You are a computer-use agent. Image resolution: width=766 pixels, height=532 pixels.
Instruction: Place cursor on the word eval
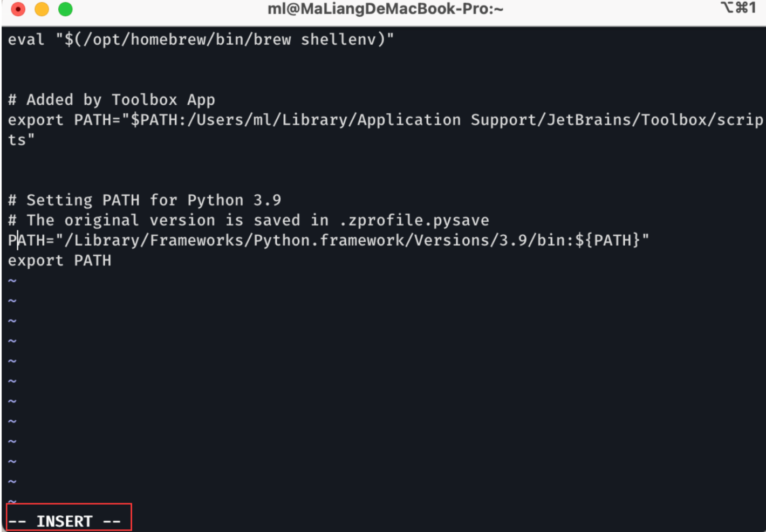(x=26, y=39)
